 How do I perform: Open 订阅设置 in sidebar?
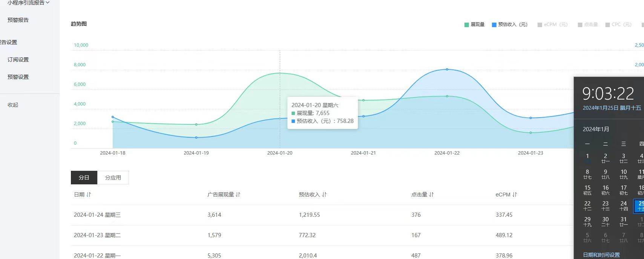click(x=18, y=60)
